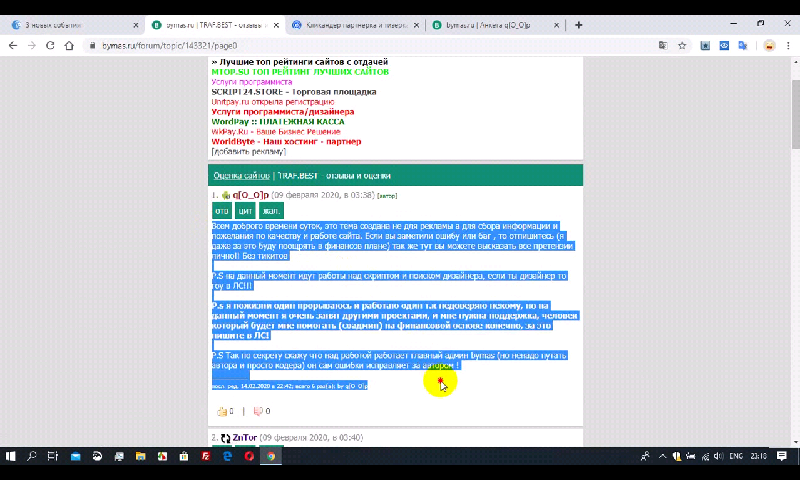Image resolution: width=800 pixels, height=480 pixels.
Task: Open author profile link q[O_O]p
Action: (250, 194)
